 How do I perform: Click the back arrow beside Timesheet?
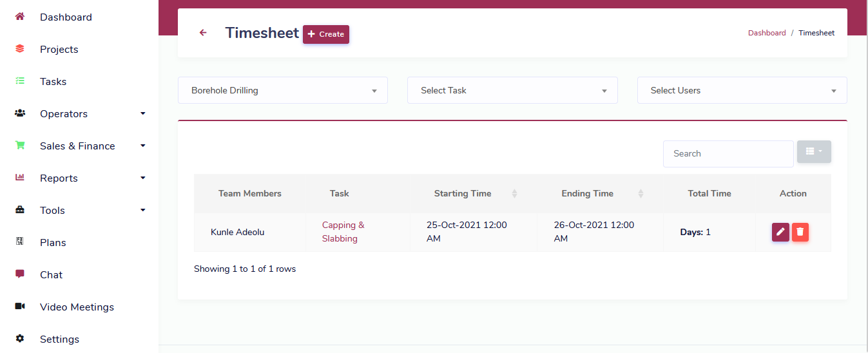coord(203,33)
